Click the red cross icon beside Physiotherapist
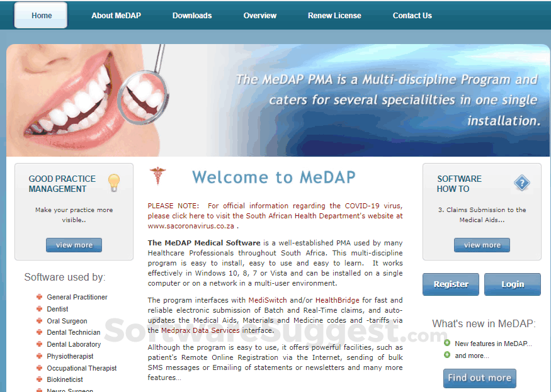Image resolution: width=551 pixels, height=392 pixels. pyautogui.click(x=39, y=356)
